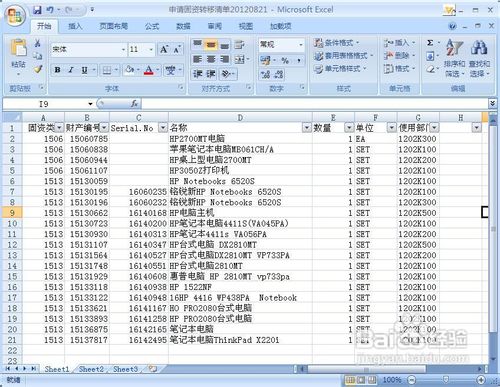500x387 pixels.
Task: Open filter dropdown for 财产编号 column
Action: (x=104, y=128)
